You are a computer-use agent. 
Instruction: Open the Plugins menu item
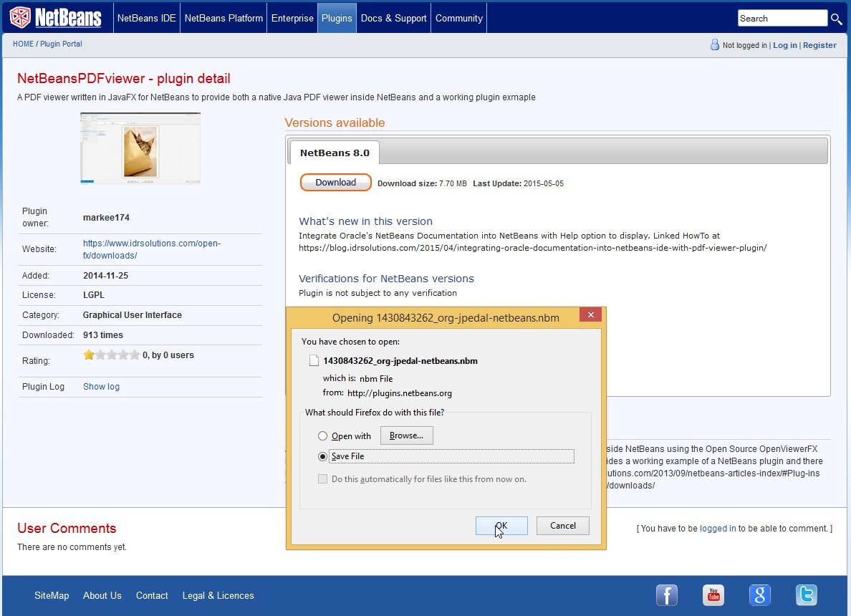pos(337,19)
